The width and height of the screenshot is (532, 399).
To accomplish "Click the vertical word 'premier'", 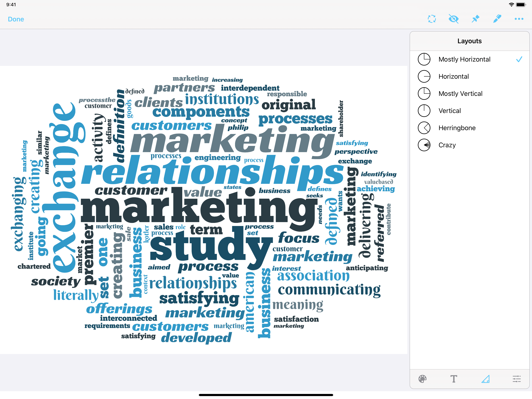I will coord(89,254).
